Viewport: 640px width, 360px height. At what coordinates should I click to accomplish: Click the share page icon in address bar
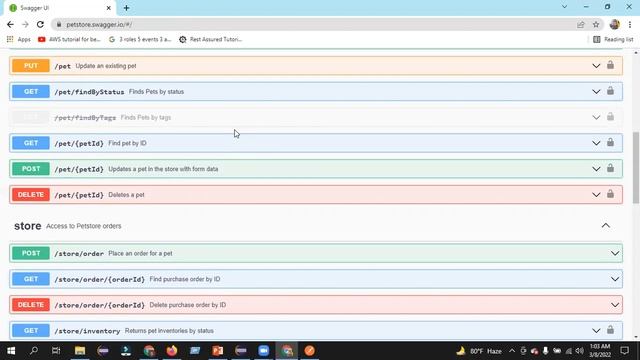coord(580,24)
